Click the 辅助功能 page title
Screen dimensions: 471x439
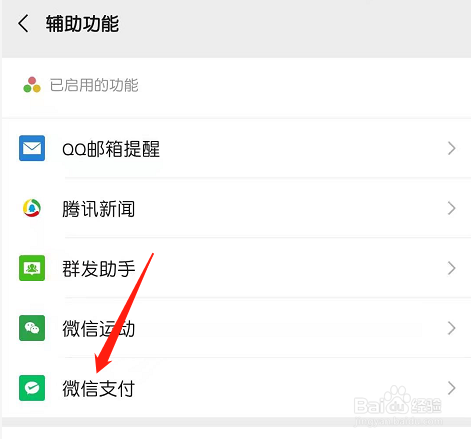tap(82, 24)
